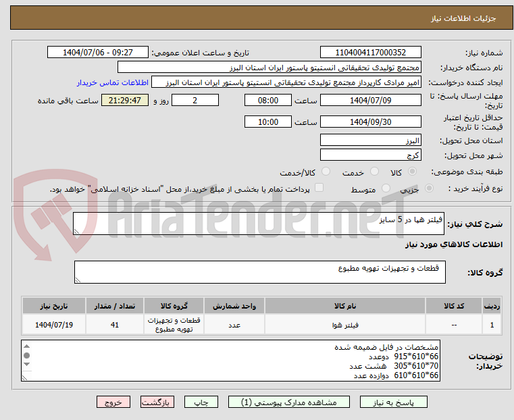The image size is (514, 420).
Task: Click the مشخصات در فایل ضمیمه شده line
Action: pos(386,347)
